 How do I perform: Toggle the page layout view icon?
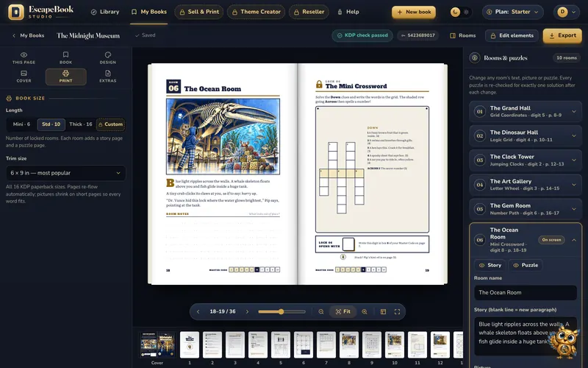(383, 311)
